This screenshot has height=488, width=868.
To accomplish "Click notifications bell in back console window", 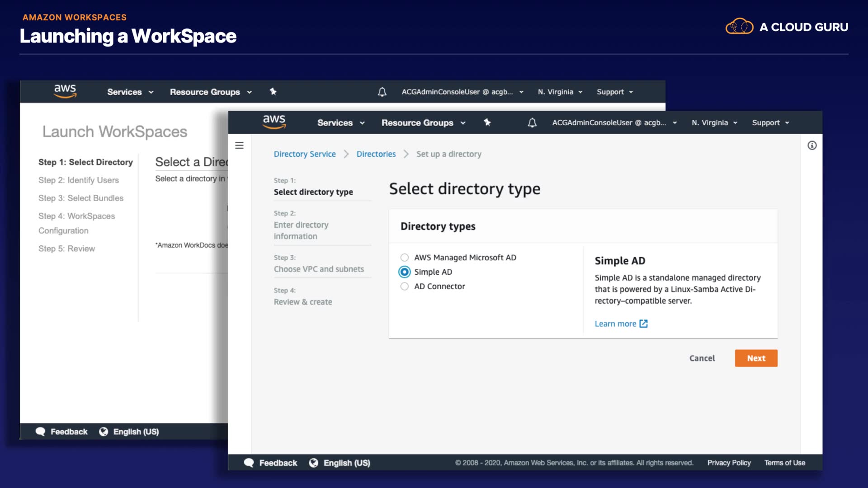I will point(382,92).
